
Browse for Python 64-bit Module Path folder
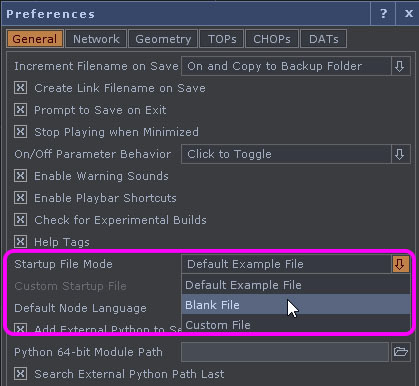400,352
